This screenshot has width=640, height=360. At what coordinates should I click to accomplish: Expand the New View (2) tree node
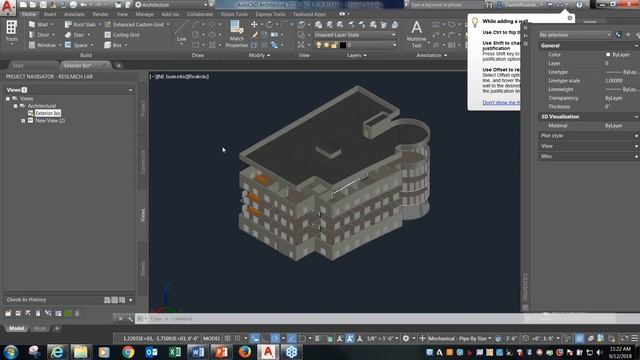(23, 121)
